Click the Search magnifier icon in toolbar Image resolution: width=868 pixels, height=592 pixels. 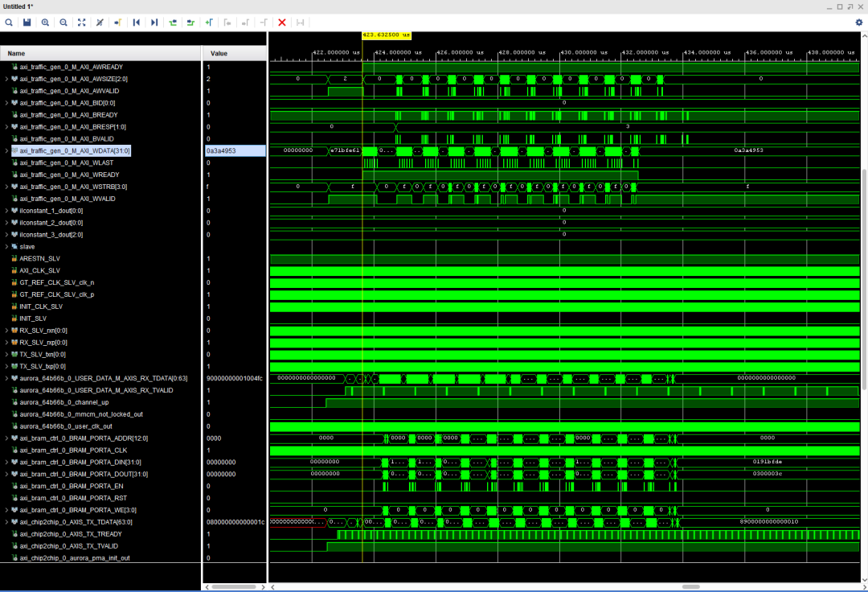pos(9,23)
